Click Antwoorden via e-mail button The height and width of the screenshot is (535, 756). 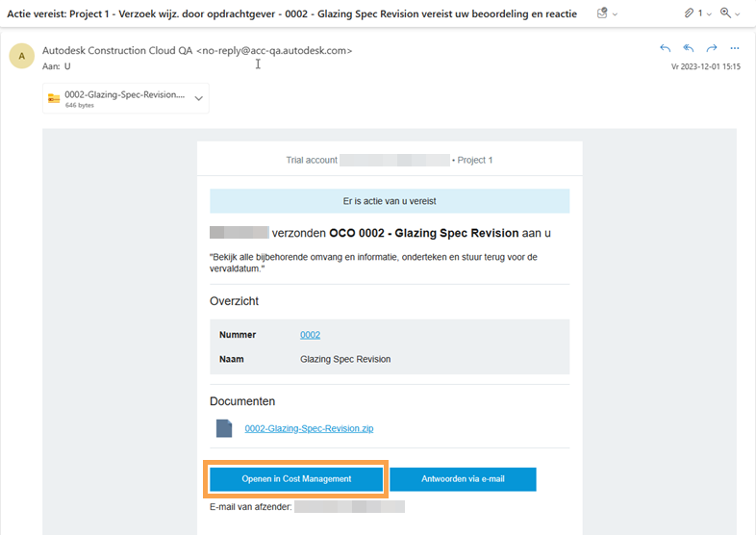(463, 479)
